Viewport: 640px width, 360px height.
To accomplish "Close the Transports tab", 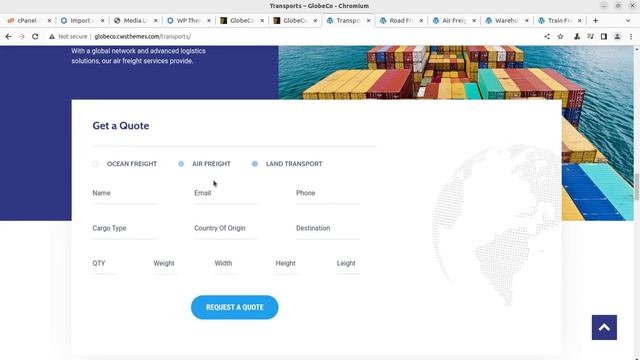I will coord(368,20).
